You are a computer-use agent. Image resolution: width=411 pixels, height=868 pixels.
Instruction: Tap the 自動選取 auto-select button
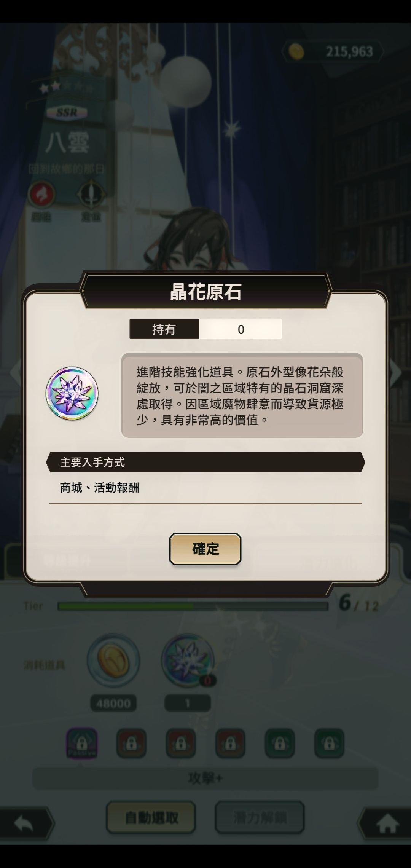pos(151,817)
